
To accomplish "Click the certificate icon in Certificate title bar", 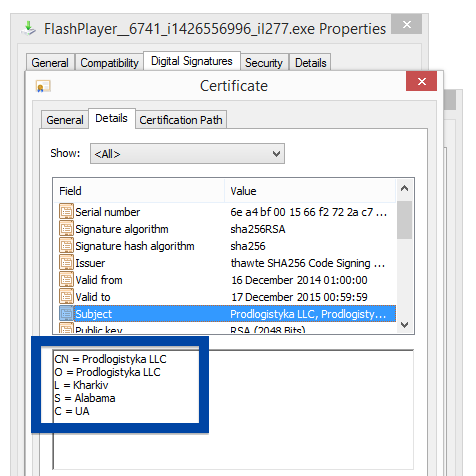I will (x=43, y=86).
